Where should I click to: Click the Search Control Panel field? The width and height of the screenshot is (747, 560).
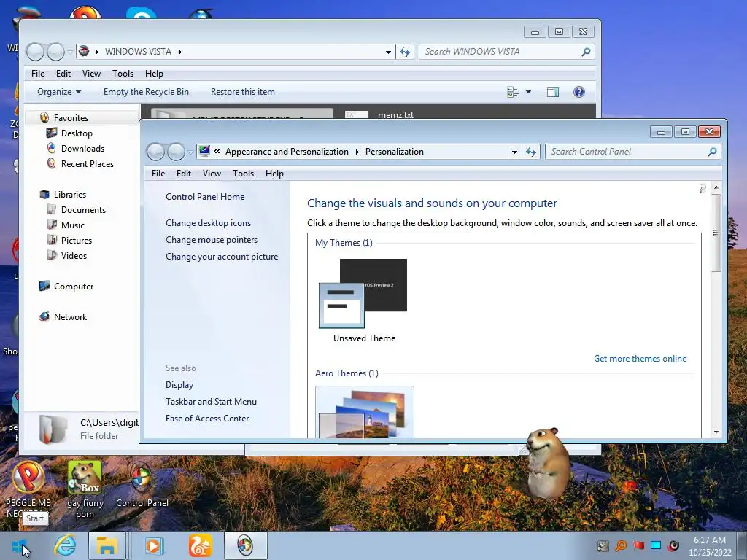[632, 152]
